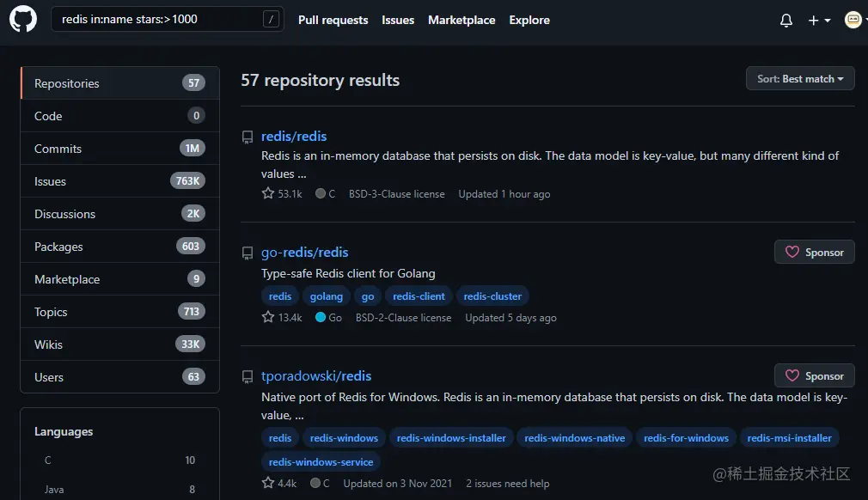Select Topics results filter

[120, 311]
